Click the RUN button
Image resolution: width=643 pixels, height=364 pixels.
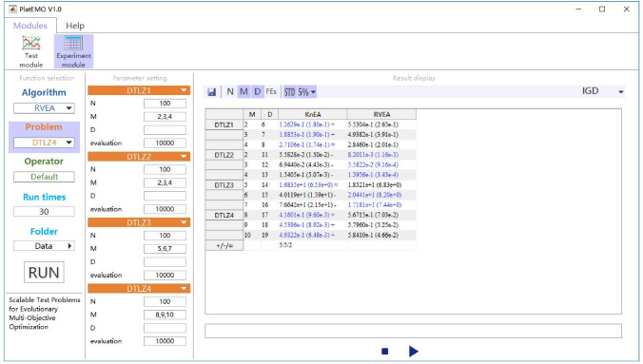pyautogui.click(x=44, y=273)
